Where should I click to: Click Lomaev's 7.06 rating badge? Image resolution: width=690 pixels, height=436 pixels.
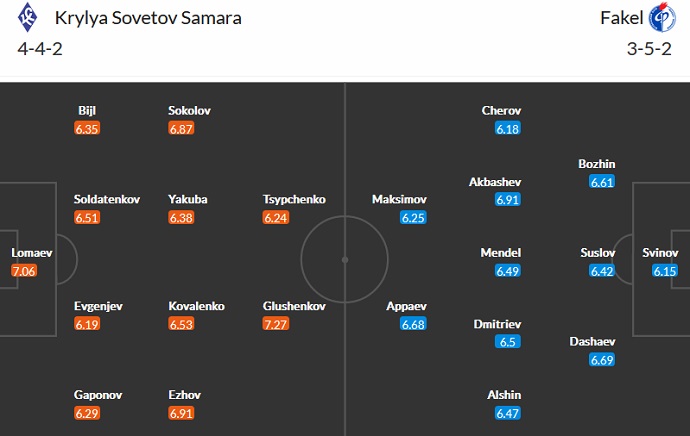(x=24, y=271)
